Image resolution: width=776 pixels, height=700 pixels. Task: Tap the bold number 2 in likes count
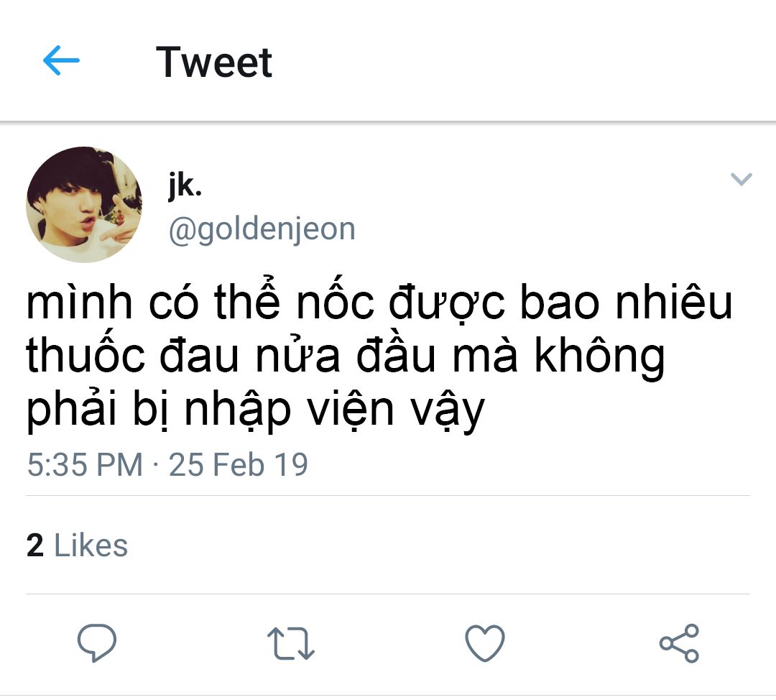point(35,545)
